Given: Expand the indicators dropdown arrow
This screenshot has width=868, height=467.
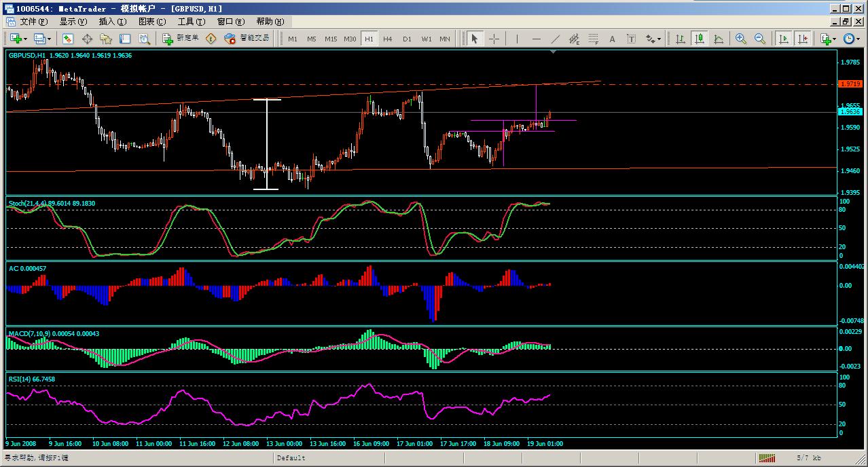Looking at the screenshot, I should tap(835, 39).
